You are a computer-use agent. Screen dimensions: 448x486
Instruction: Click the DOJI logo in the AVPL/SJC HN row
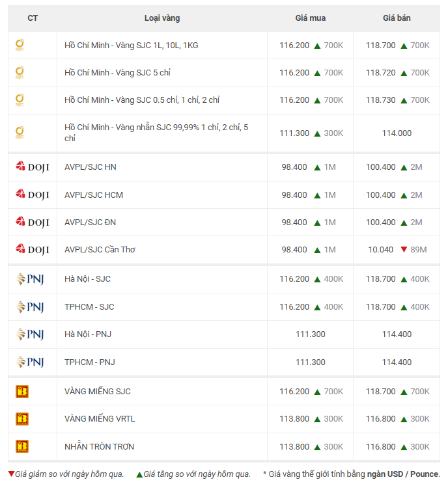(33, 167)
